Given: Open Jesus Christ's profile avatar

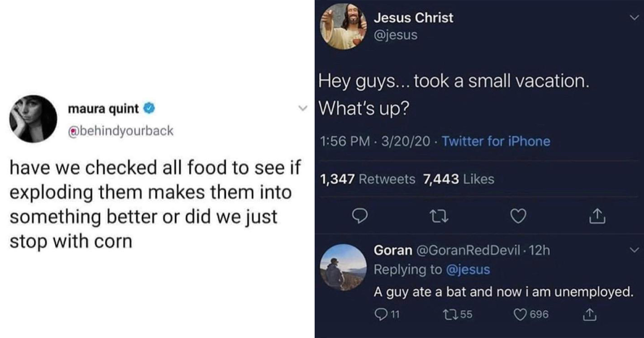Looking at the screenshot, I should (343, 26).
